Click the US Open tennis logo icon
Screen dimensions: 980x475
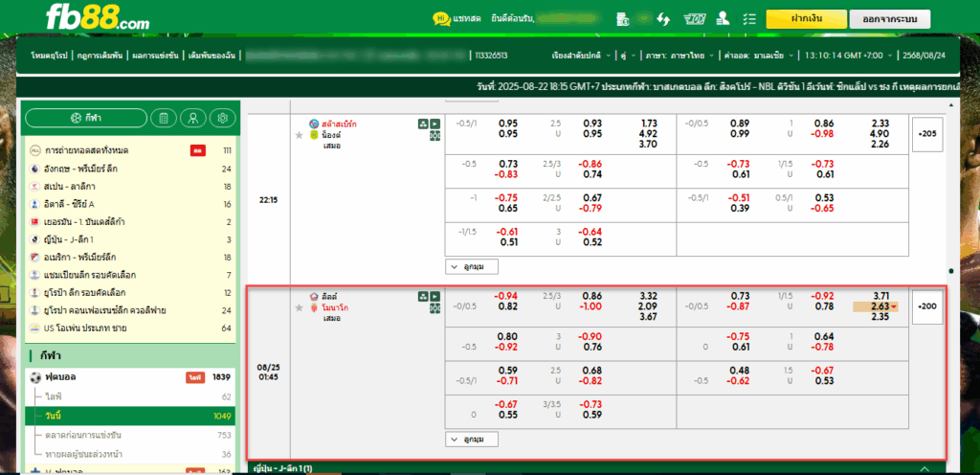pos(34,328)
